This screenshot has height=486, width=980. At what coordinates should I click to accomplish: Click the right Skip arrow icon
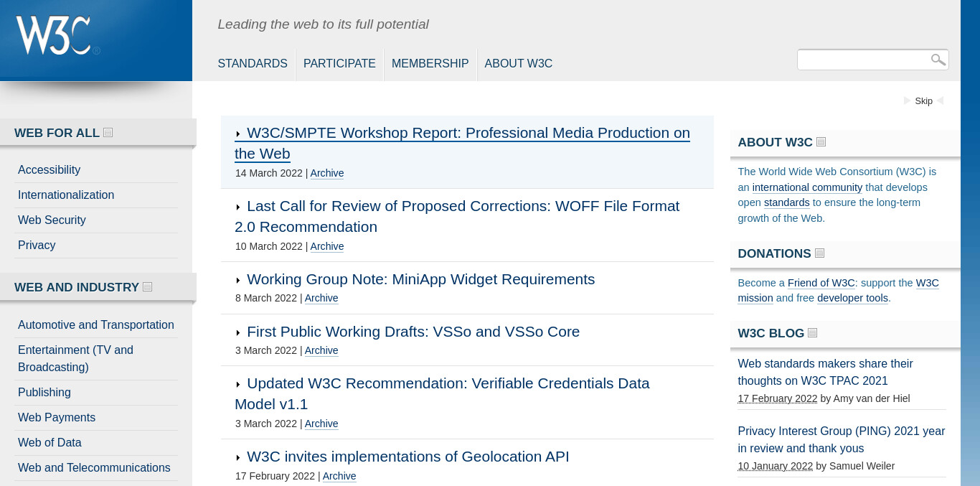[941, 101]
